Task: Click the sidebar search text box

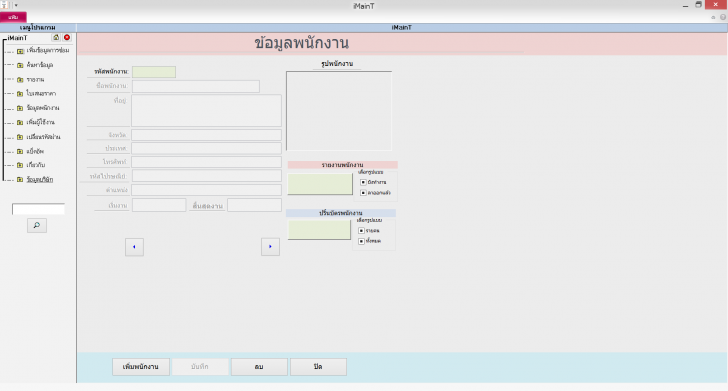Action: pos(38,209)
